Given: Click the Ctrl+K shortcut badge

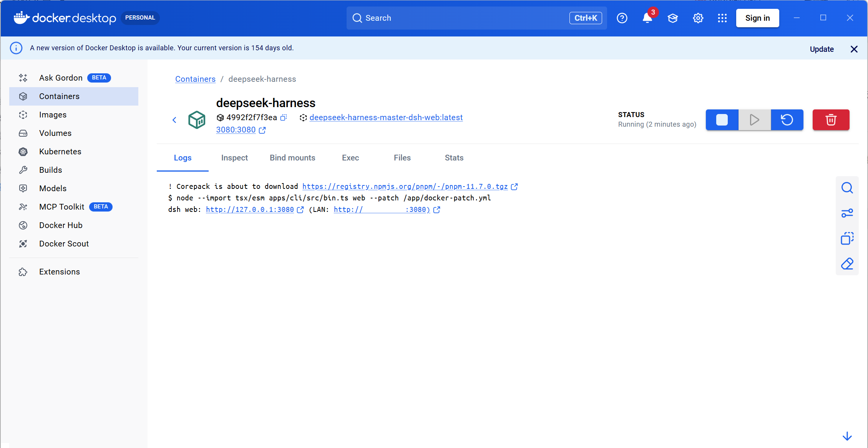Looking at the screenshot, I should (x=586, y=18).
